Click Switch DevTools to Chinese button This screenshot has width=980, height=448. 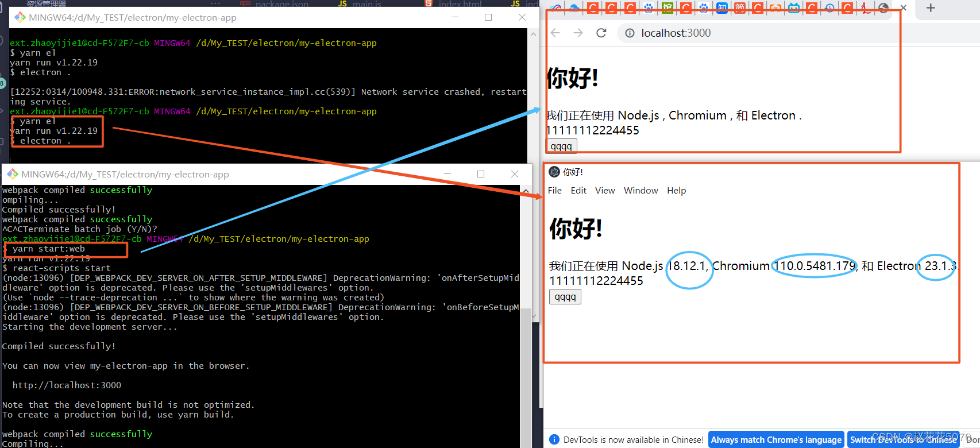[904, 439]
